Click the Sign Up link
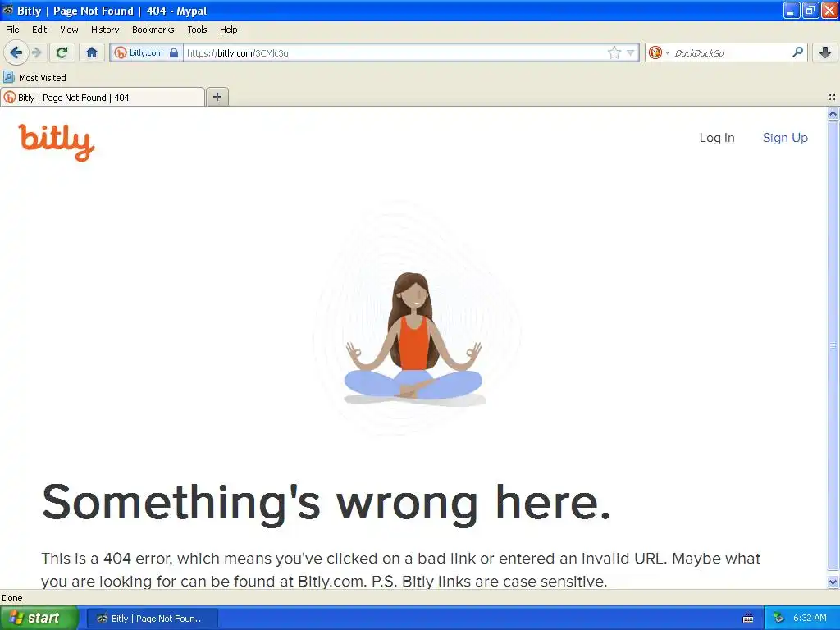The width and height of the screenshot is (840, 630). 785,138
